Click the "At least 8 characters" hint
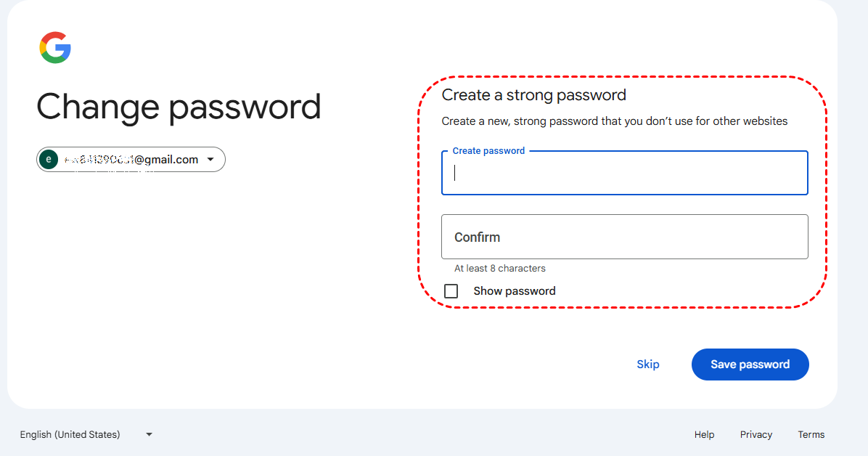Image resolution: width=868 pixels, height=456 pixels. (x=500, y=269)
